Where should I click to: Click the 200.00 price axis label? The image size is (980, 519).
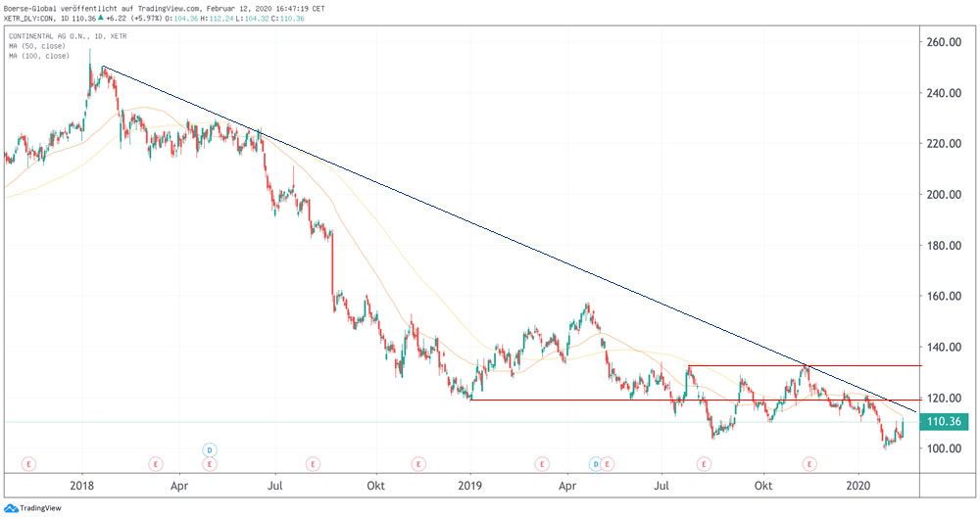coord(944,195)
